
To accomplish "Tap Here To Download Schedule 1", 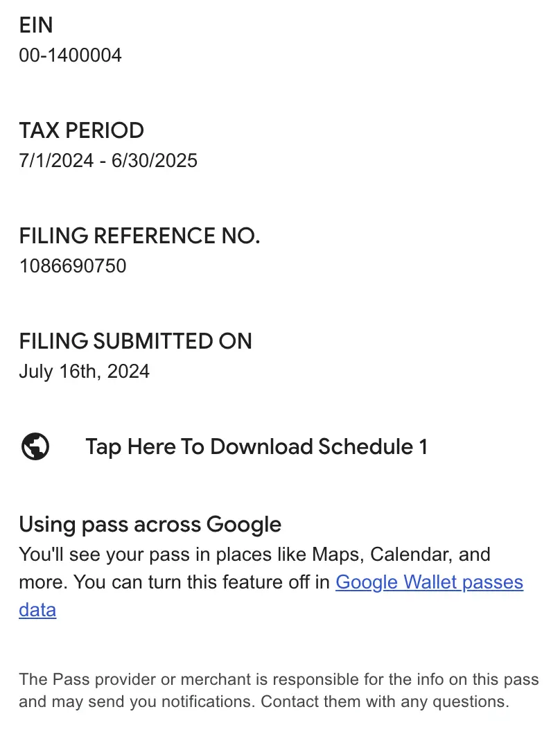I will tap(256, 446).
